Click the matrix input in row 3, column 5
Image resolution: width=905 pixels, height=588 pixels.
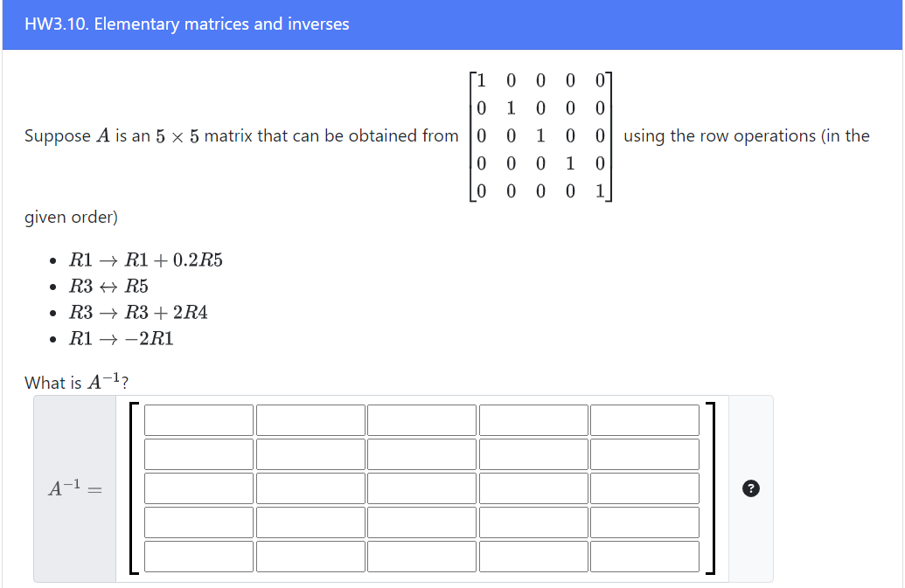coord(644,488)
